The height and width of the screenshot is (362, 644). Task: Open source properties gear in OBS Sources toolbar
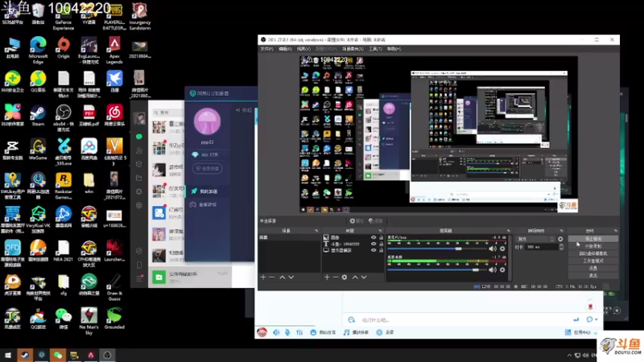click(x=345, y=277)
